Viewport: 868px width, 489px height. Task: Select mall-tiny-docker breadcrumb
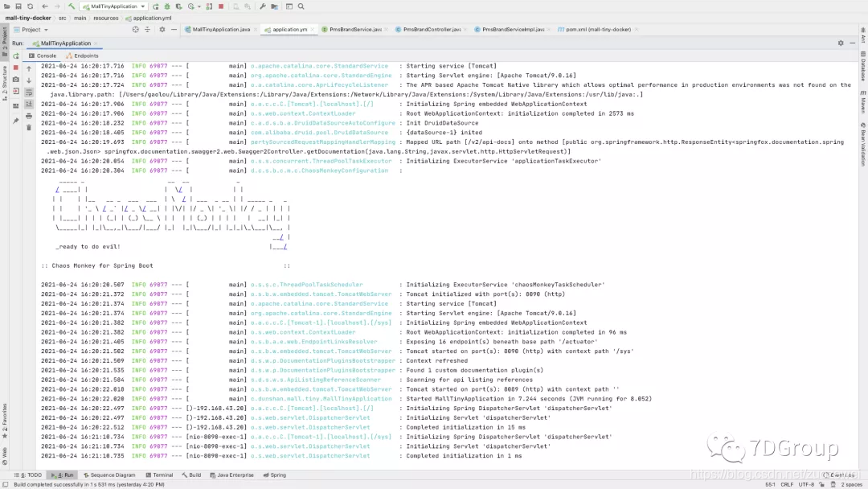click(27, 18)
